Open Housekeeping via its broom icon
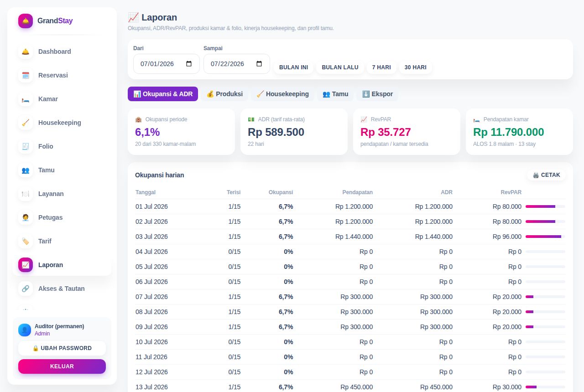 [26, 123]
